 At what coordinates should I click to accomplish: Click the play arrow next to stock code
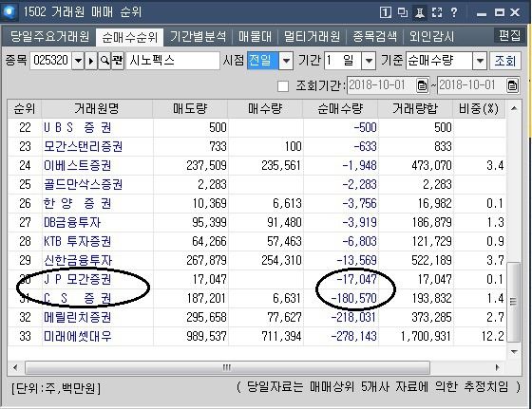[x=91, y=61]
